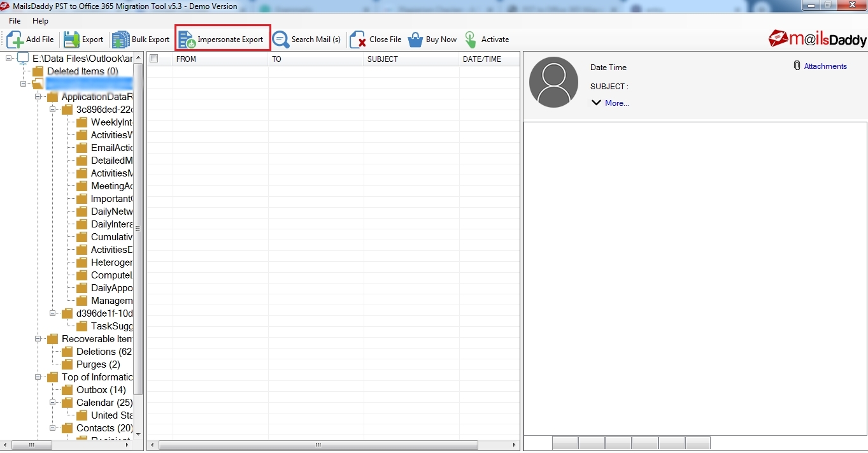Screen dimensions: 868x453
Task: Select the EmailActi folder icon
Action: click(82, 147)
